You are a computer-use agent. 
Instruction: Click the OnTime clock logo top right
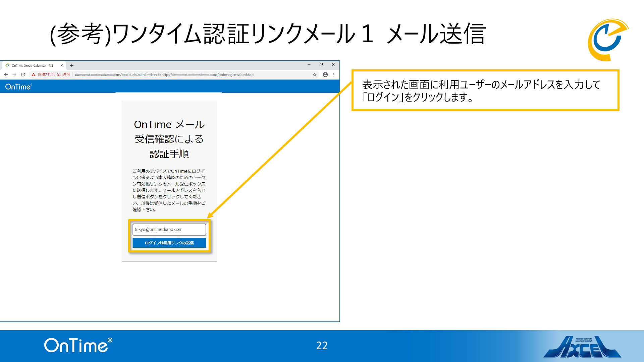(608, 40)
